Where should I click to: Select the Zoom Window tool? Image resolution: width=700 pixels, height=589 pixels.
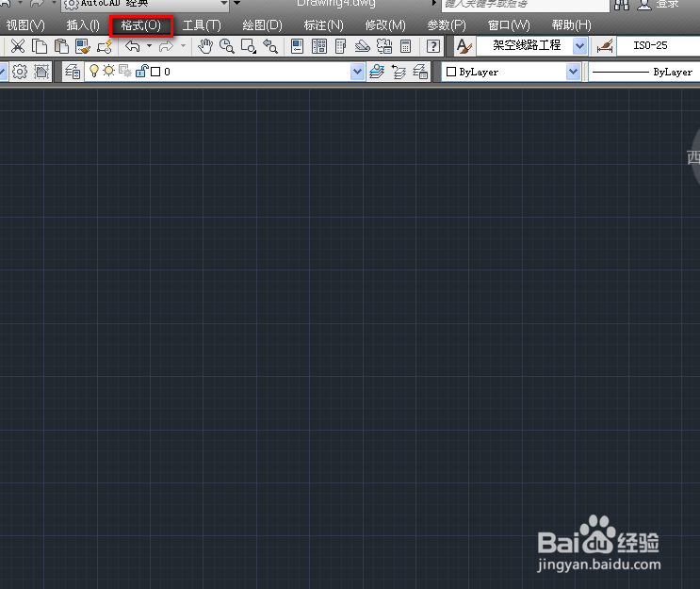point(248,46)
